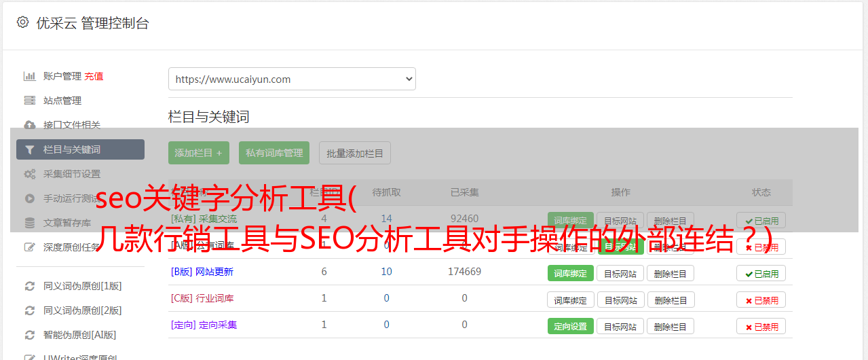Click the 优采云 管理控制台 title
The width and height of the screenshot is (868, 360).
[92, 23]
